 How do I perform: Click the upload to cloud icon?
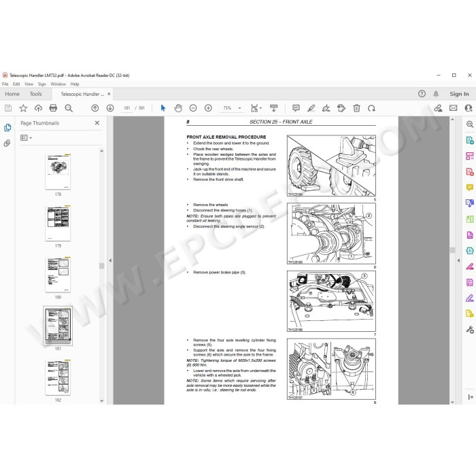pos(38,108)
